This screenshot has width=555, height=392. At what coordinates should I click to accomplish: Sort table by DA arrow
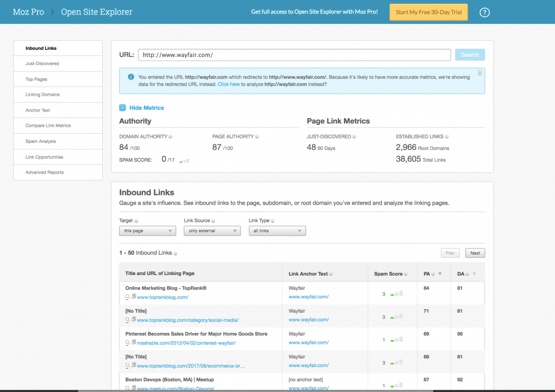474,274
